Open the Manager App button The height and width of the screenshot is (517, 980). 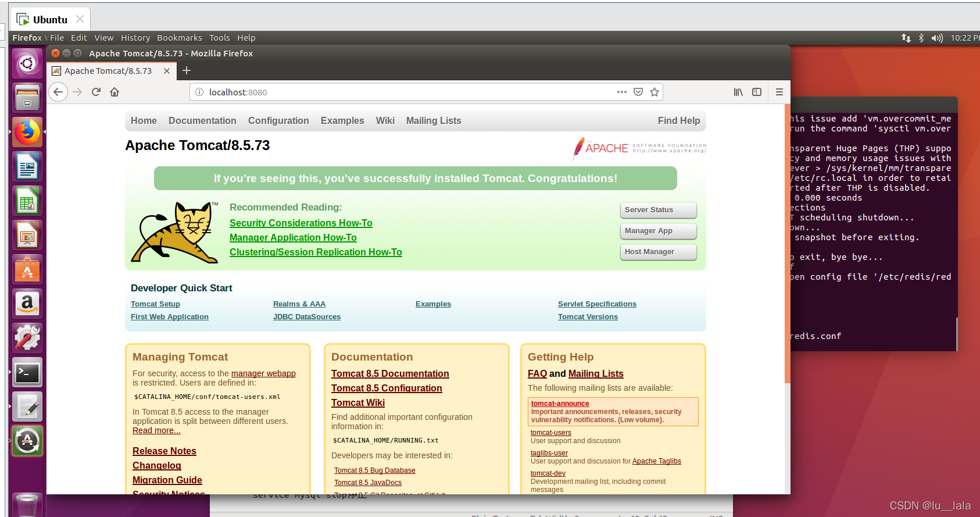(658, 231)
